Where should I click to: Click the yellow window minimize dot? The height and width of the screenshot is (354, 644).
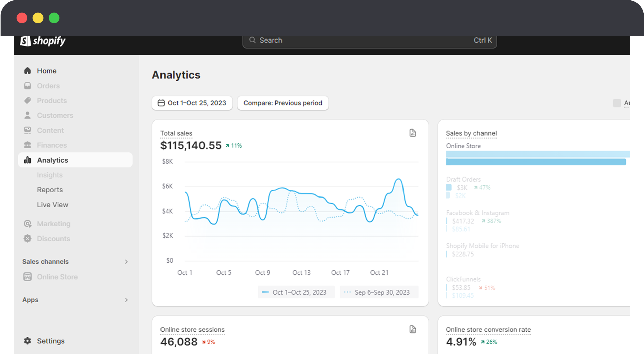tap(38, 18)
